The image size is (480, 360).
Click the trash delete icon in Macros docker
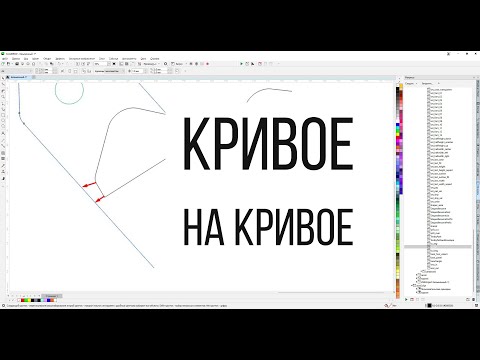(x=473, y=299)
